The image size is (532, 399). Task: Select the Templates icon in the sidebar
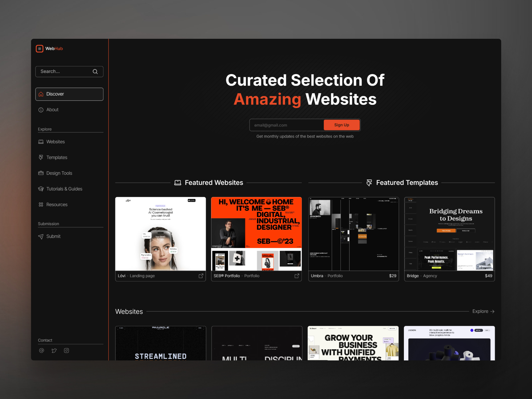click(x=41, y=157)
